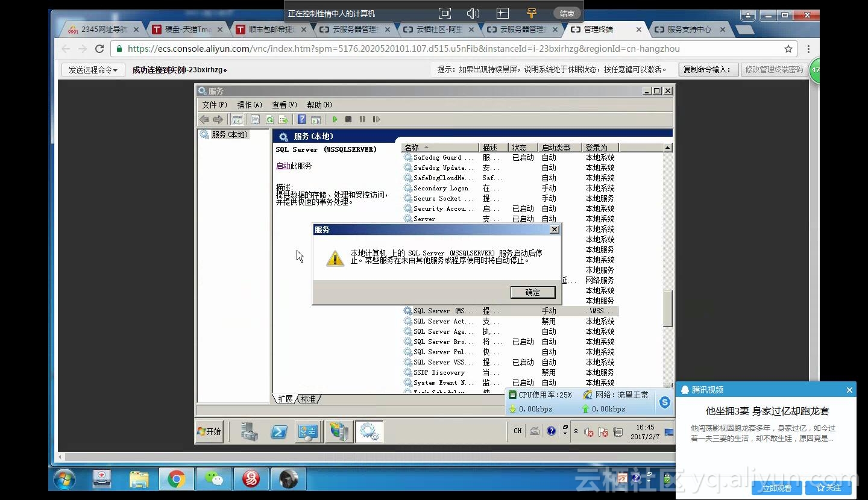Open the 查看(V) menu
This screenshot has width=868, height=500.
click(x=284, y=105)
